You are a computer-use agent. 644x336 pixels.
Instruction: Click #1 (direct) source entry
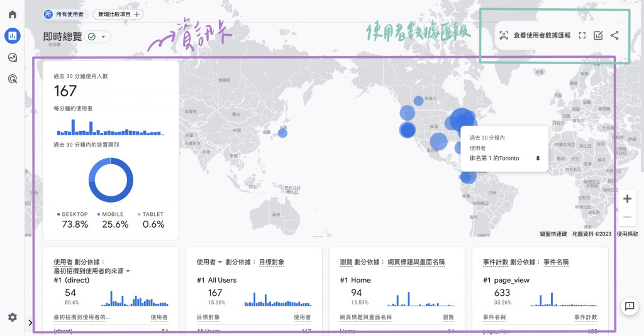[x=72, y=280]
